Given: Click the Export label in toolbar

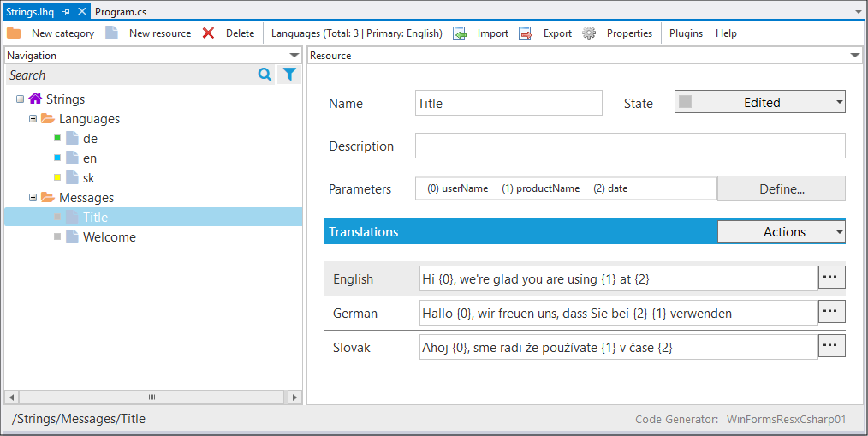Looking at the screenshot, I should pos(557,33).
